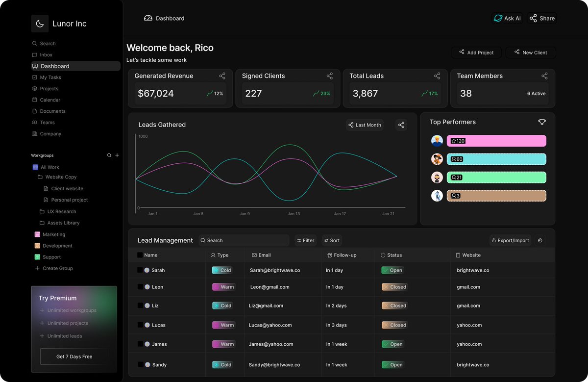
Task: Click the top performer avatar beside 120
Action: pos(437,141)
